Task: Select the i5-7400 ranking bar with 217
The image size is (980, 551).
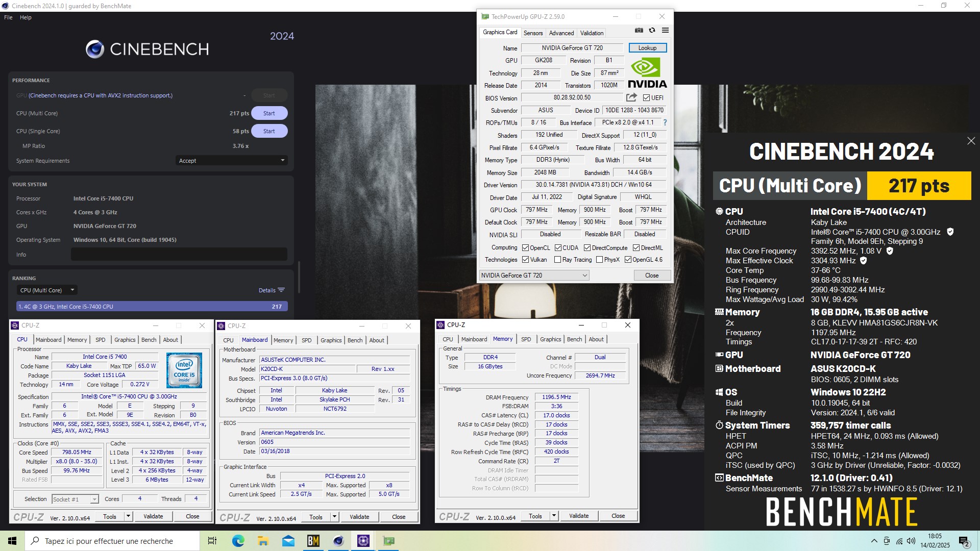Action: pyautogui.click(x=152, y=307)
